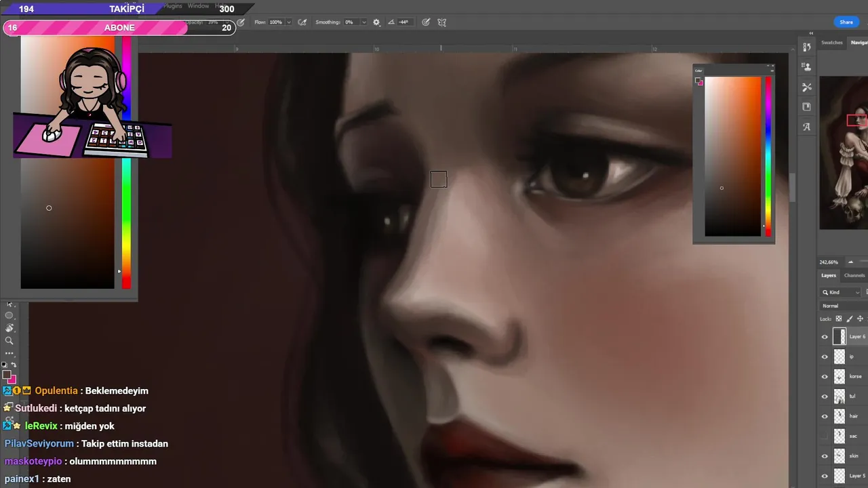
Task: Hide the 'skin' layer eye icon
Action: [825, 456]
